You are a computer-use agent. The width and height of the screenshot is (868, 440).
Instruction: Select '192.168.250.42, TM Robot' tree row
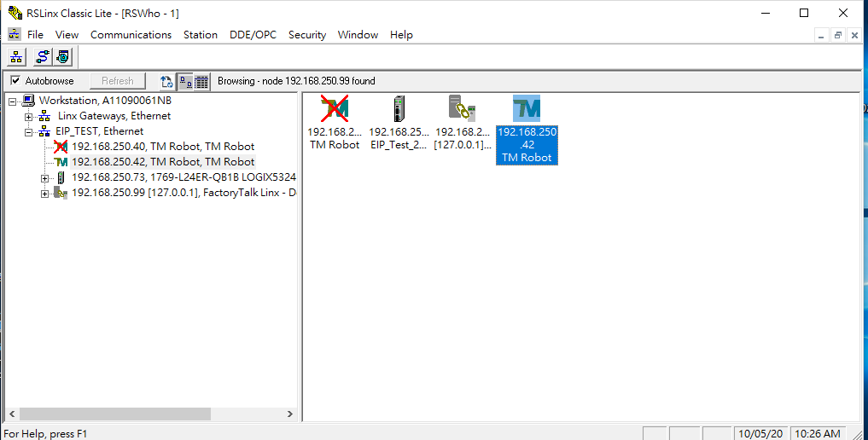click(x=163, y=162)
